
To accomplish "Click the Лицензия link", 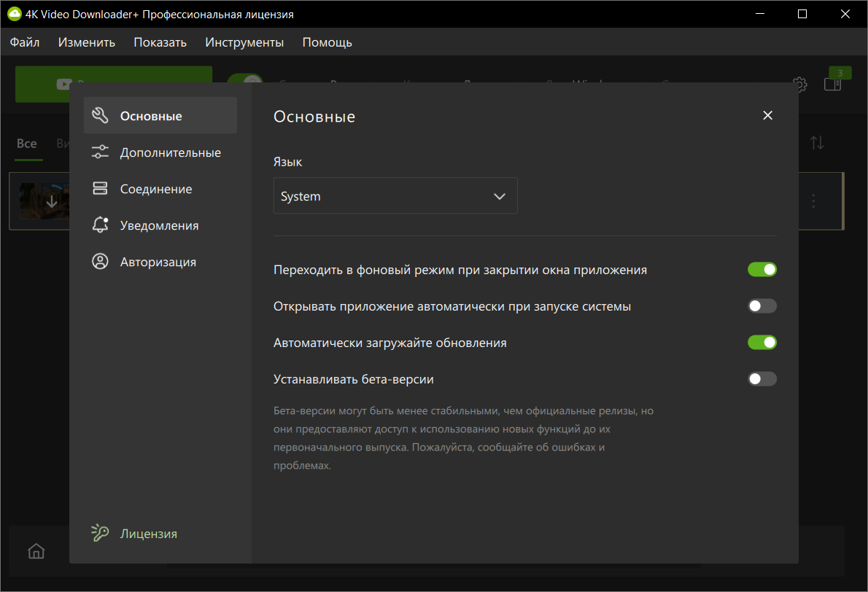I will (149, 534).
